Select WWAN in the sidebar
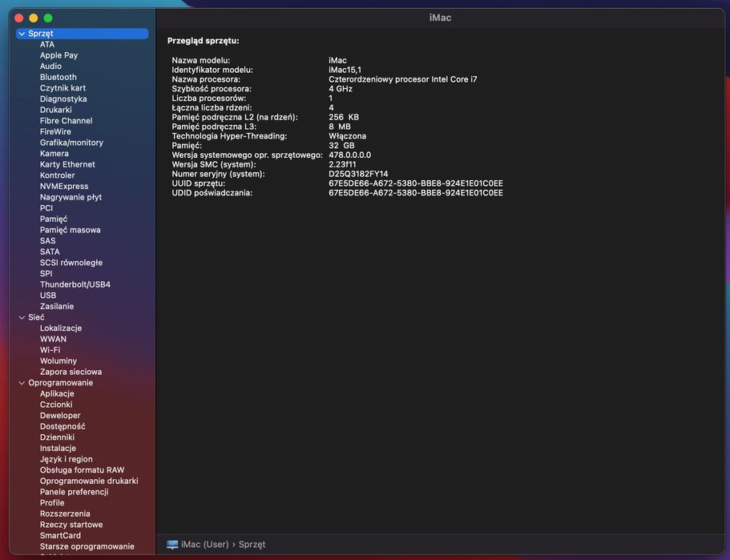 (53, 340)
